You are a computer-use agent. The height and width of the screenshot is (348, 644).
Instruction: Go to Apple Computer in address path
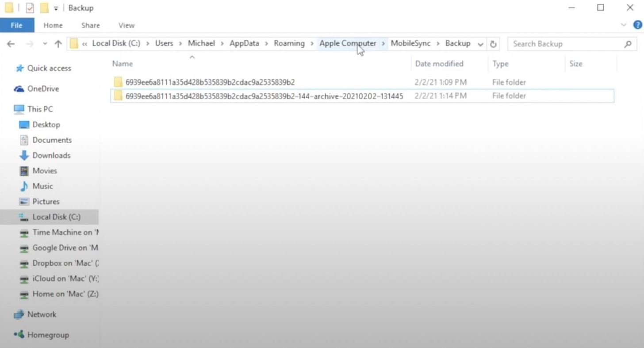[x=348, y=43]
